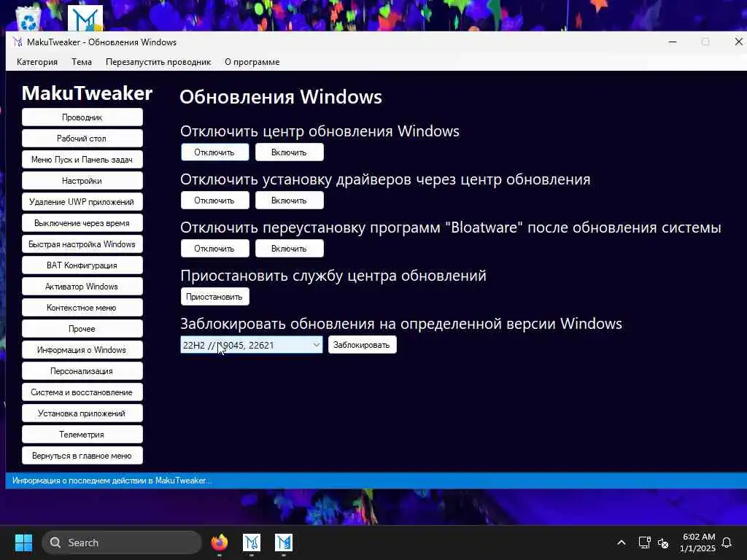Open the network status tray icon
This screenshot has height=560, width=747.
pyautogui.click(x=644, y=542)
